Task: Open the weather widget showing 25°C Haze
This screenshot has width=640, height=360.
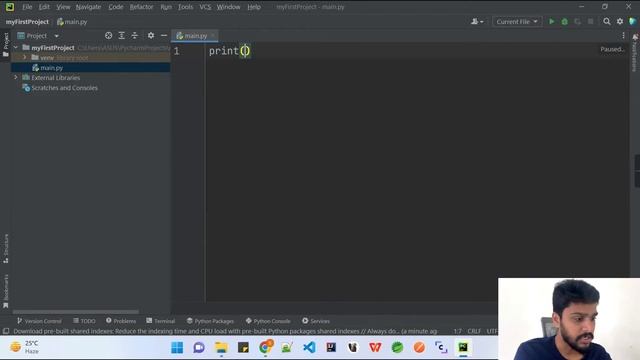Action: 24,347
